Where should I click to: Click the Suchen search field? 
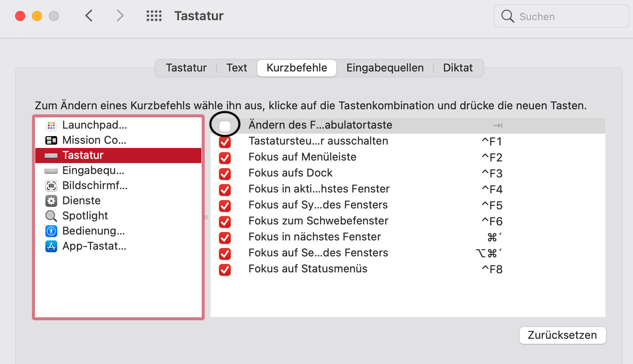561,17
